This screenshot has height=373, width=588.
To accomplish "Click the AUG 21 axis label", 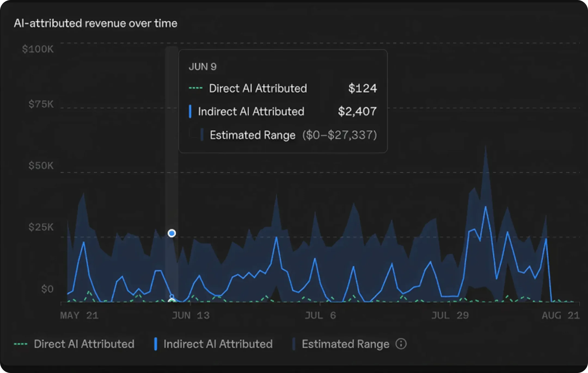I will [x=561, y=315].
